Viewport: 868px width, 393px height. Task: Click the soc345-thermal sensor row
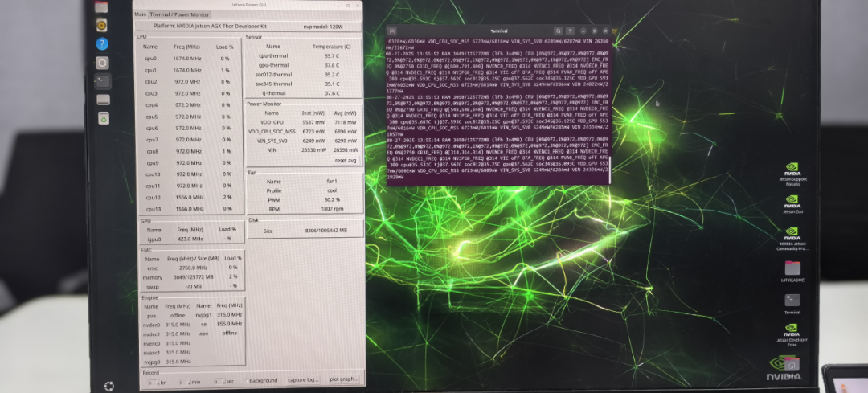click(304, 84)
